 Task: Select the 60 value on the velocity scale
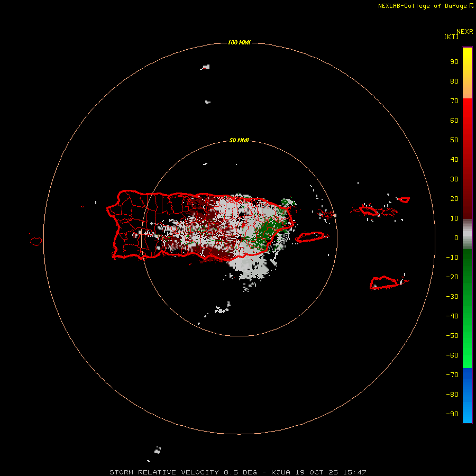(454, 120)
